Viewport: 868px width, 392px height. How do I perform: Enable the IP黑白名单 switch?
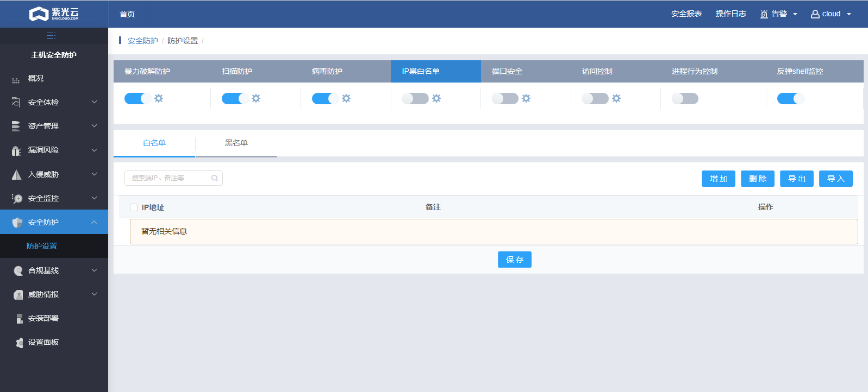coord(415,98)
